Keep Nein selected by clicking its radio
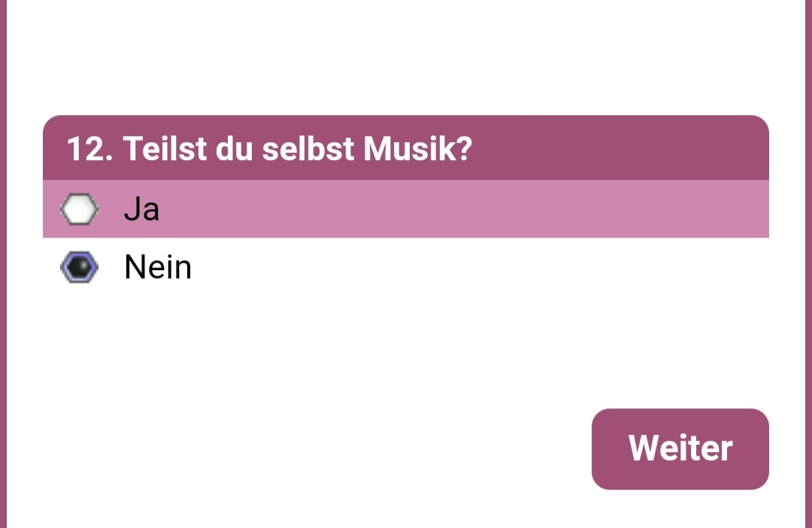The image size is (812, 528). click(x=79, y=267)
